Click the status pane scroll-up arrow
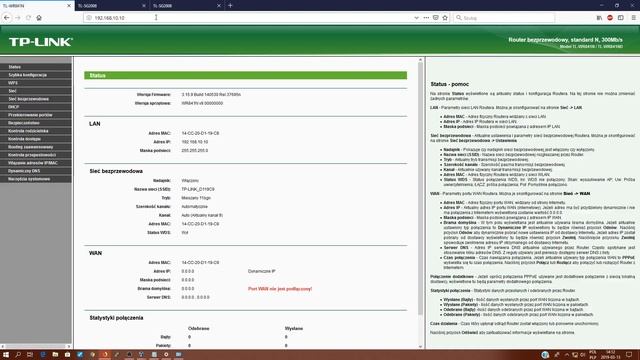 click(x=420, y=60)
